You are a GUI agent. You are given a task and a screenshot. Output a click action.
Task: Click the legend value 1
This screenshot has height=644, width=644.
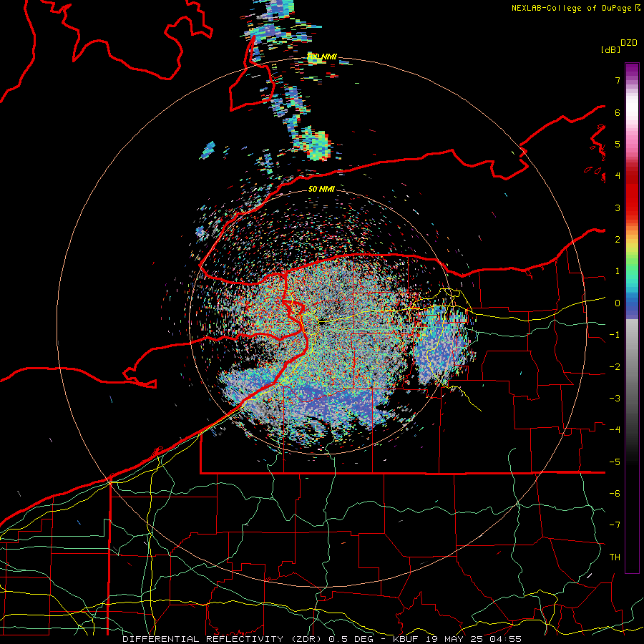coord(618,271)
